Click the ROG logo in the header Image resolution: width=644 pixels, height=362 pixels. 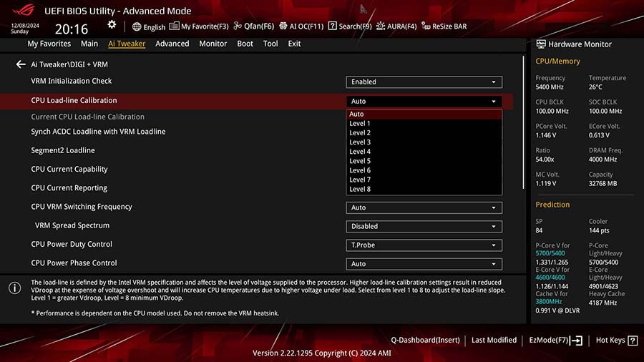[24, 10]
